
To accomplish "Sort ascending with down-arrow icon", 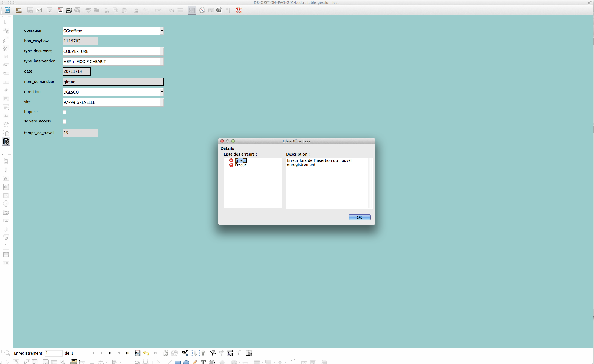I will 194,353.
